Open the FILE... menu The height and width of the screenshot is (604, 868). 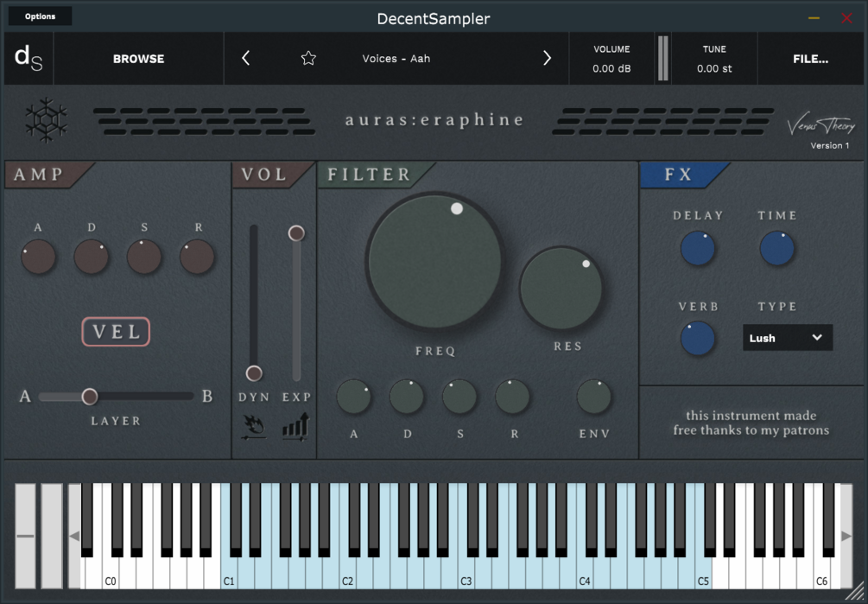(810, 59)
